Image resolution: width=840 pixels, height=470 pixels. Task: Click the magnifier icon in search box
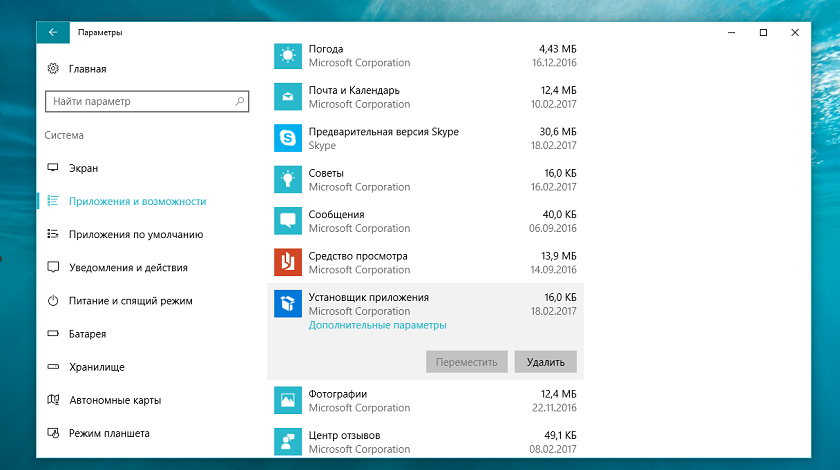tap(239, 101)
